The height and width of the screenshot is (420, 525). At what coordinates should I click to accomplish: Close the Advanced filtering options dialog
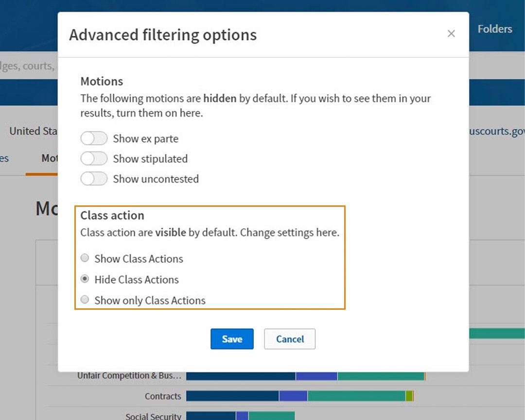coord(451,34)
